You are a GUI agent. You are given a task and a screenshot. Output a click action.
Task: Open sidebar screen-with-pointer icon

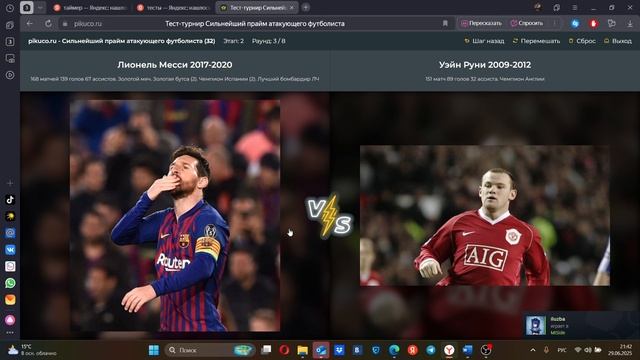(10, 58)
